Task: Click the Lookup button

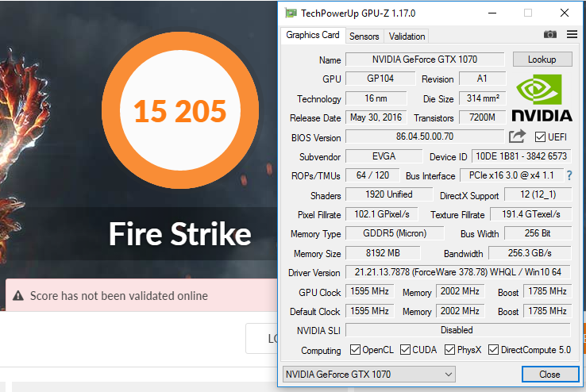Action: point(542,60)
